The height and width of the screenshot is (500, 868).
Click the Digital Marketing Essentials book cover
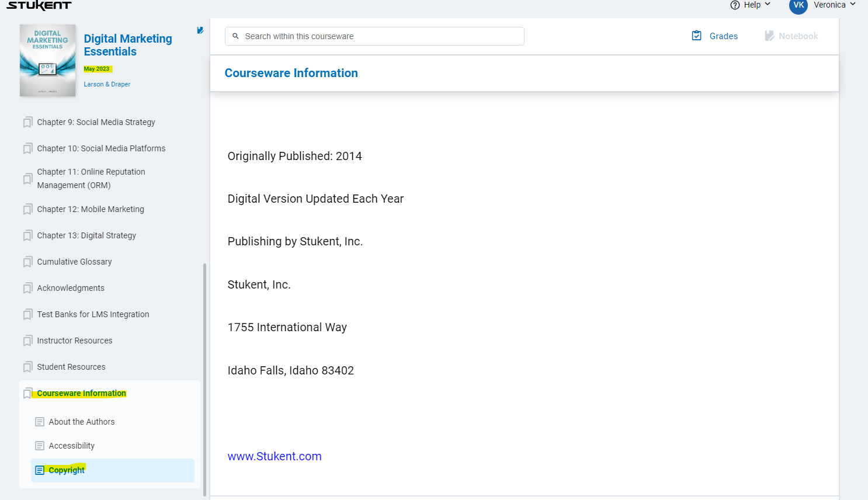pyautogui.click(x=48, y=60)
